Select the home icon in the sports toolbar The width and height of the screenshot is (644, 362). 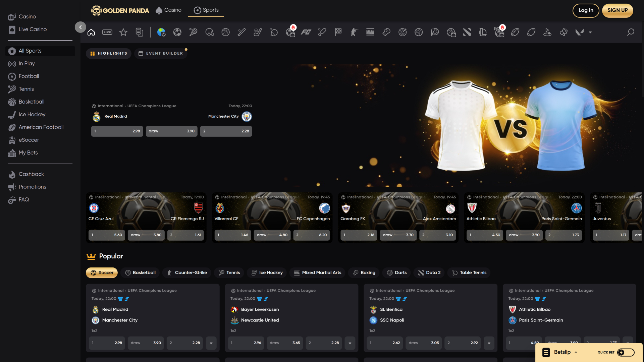pos(91,32)
